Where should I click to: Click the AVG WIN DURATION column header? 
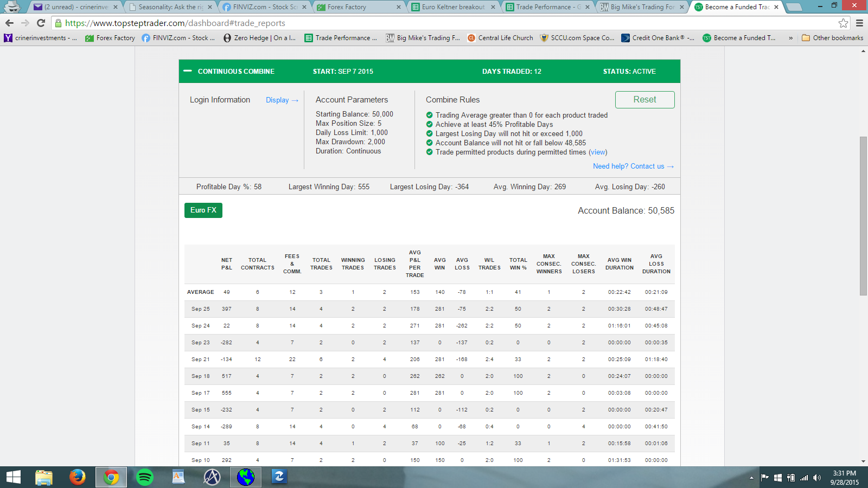point(620,264)
